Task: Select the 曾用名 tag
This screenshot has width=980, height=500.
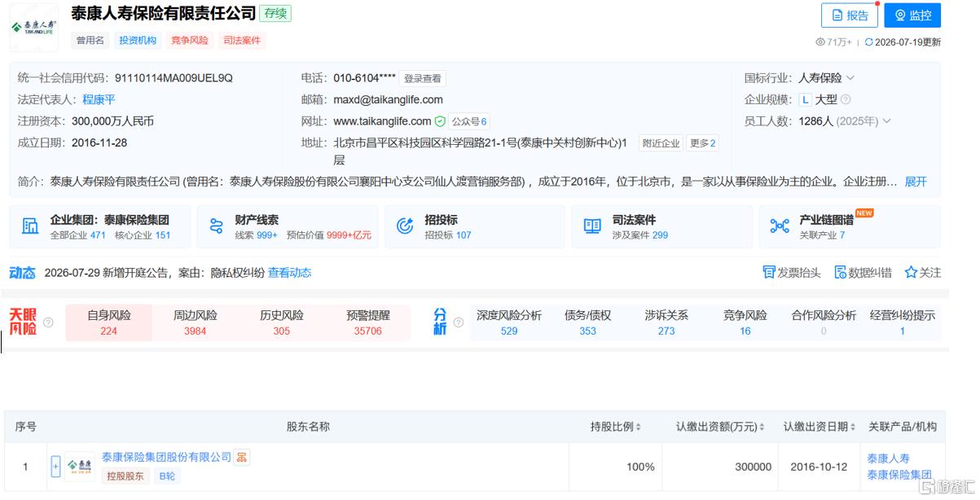Action: point(90,40)
